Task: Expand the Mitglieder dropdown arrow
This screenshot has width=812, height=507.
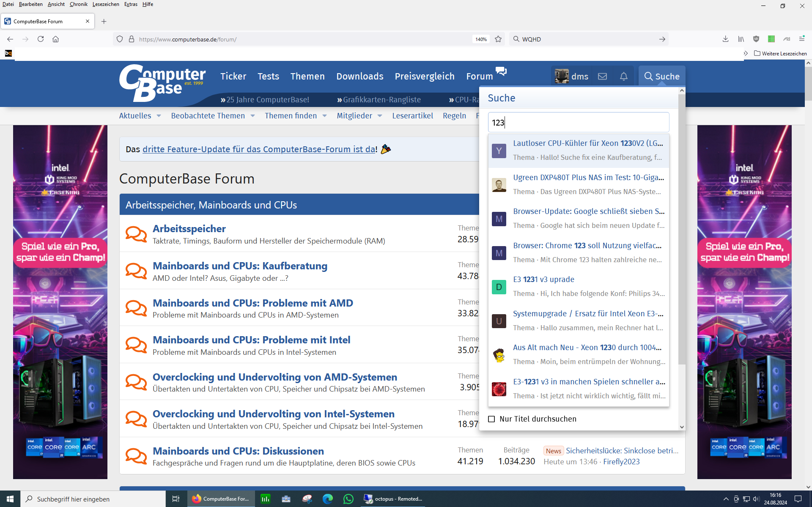Action: pyautogui.click(x=380, y=116)
